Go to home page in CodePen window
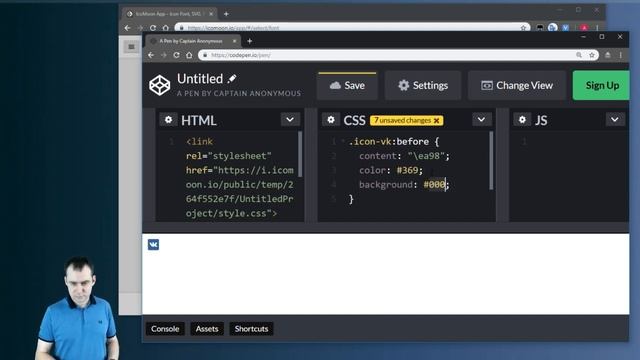This screenshot has height=360, width=640. [x=189, y=55]
